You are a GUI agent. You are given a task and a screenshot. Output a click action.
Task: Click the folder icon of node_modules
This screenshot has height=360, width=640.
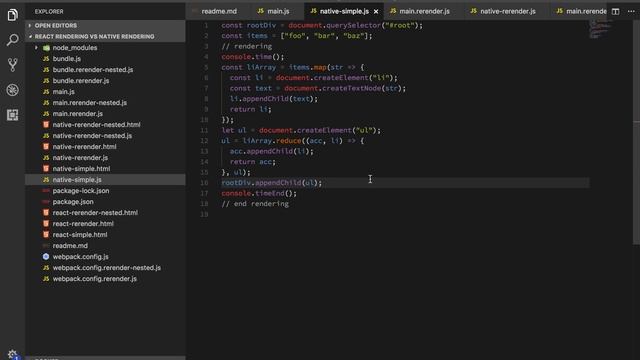coord(47,48)
